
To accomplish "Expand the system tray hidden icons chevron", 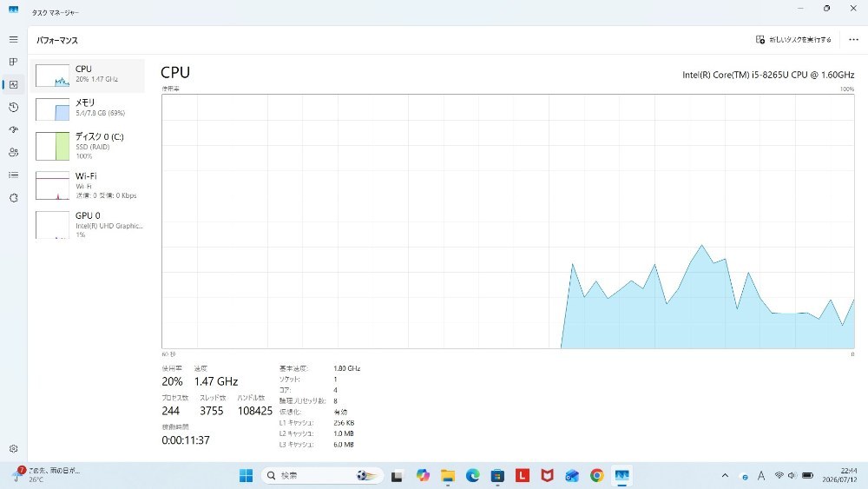I will (x=725, y=476).
